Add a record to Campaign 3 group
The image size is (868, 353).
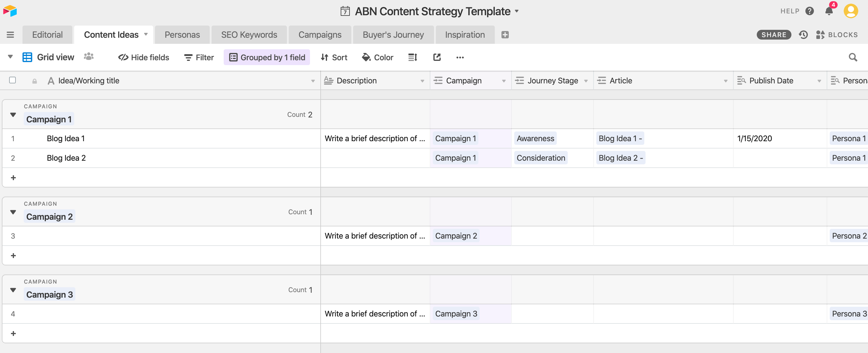pyautogui.click(x=13, y=334)
